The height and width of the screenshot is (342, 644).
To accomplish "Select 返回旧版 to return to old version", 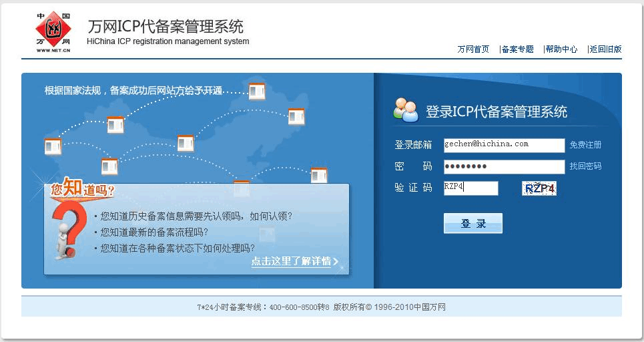I will (605, 49).
